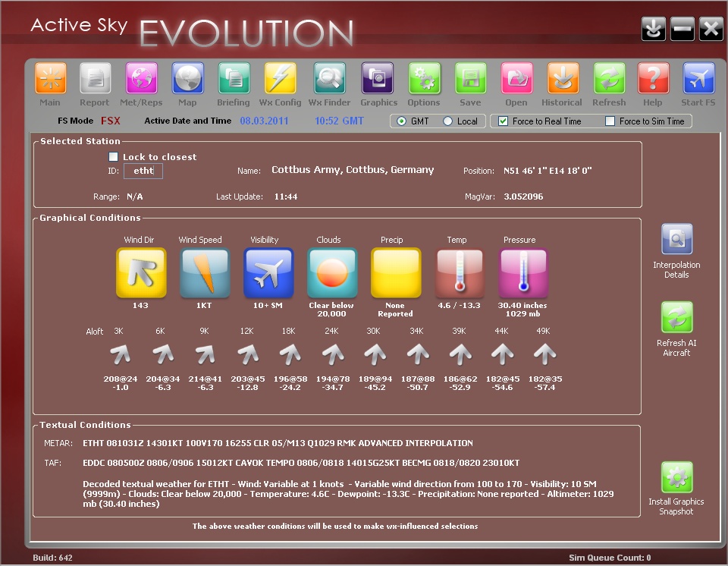Click the 49K aloft wind arrow
The width and height of the screenshot is (728, 566).
[x=545, y=354]
